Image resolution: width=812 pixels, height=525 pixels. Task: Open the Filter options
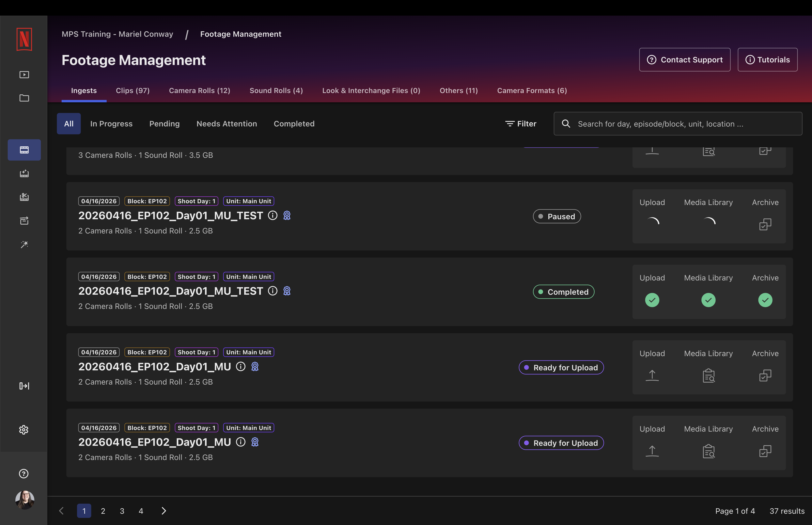(521, 124)
